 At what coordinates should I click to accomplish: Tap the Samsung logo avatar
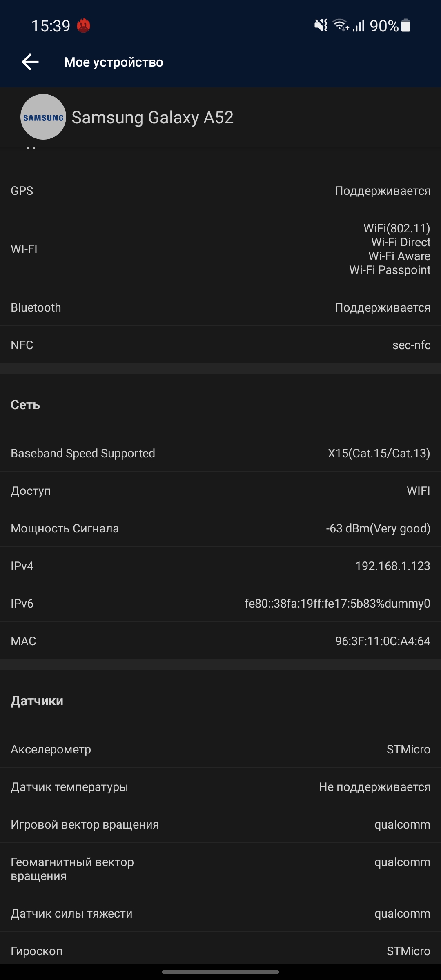pyautogui.click(x=43, y=117)
